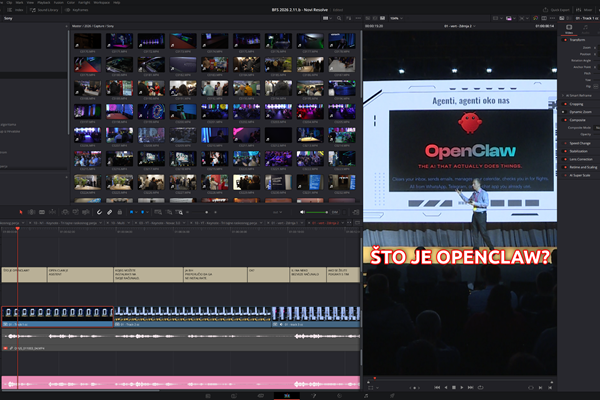
Task: Open the Color menu
Action: 71,2
